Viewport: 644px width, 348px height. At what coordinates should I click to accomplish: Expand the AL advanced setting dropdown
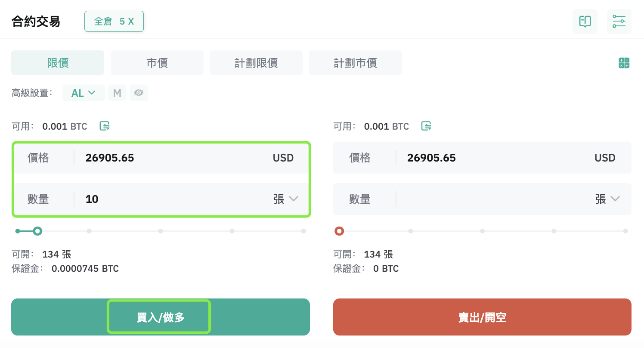(84, 93)
